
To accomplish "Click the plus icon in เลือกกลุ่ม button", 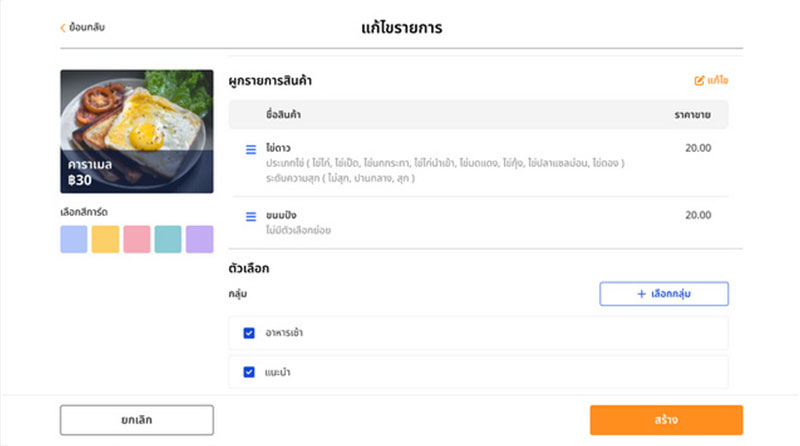I will pos(641,294).
